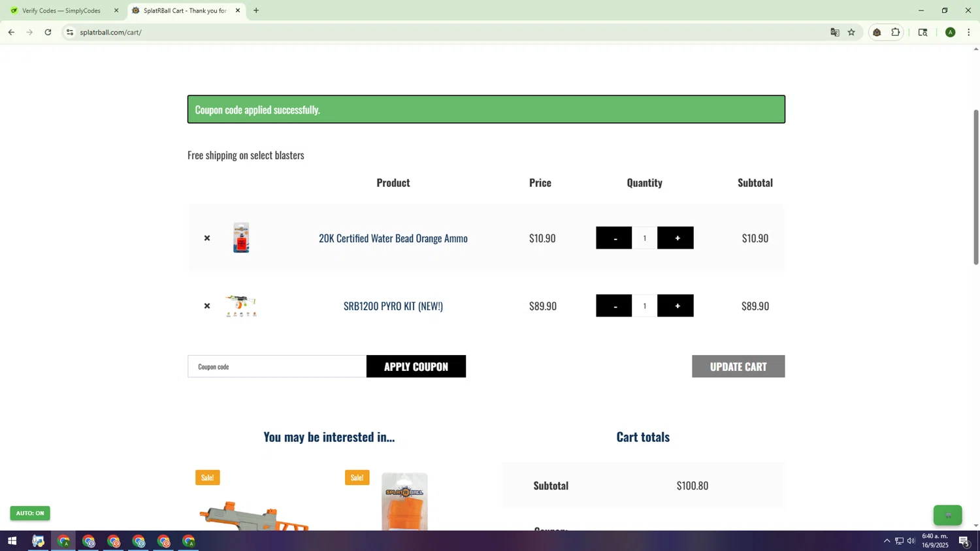The image size is (980, 551).
Task: Open the Chrome profile avatar
Action: click(x=951, y=32)
